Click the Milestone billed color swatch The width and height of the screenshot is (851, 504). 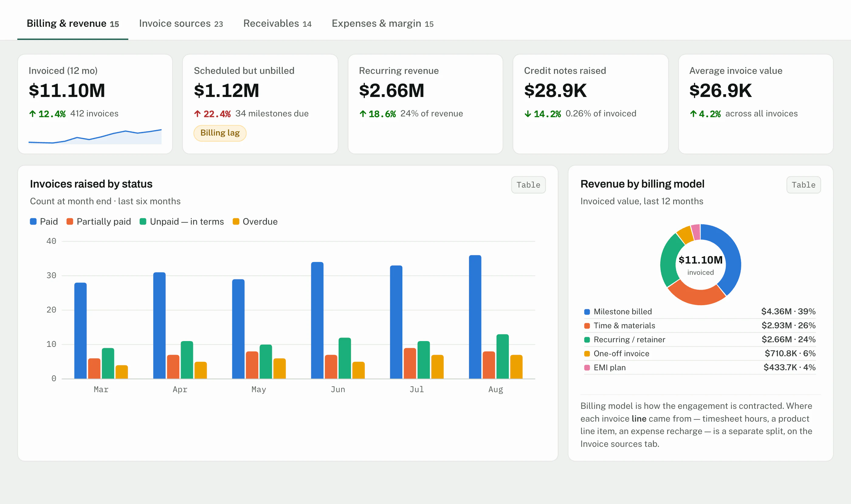[587, 312]
